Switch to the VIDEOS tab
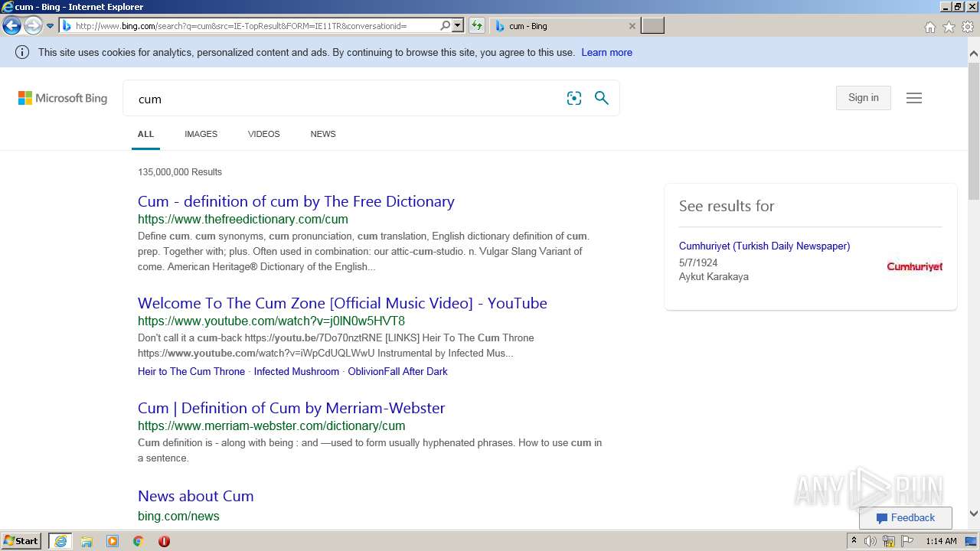980x551 pixels. tap(264, 134)
